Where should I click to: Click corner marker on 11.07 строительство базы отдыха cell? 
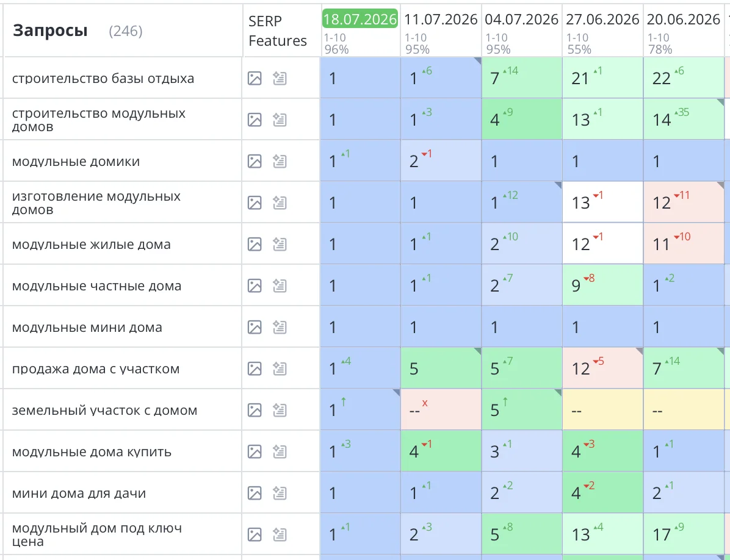[x=477, y=60]
